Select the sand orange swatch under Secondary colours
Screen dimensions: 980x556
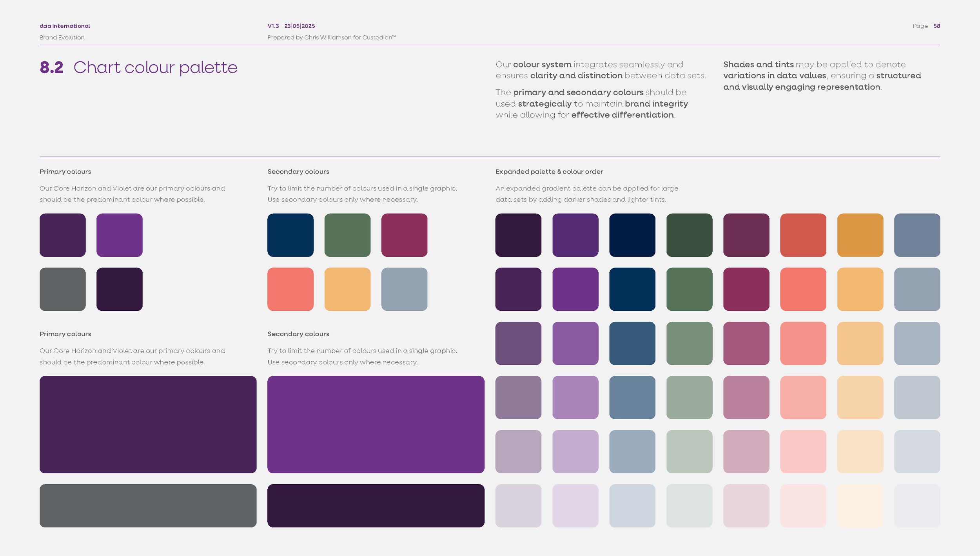click(x=347, y=289)
